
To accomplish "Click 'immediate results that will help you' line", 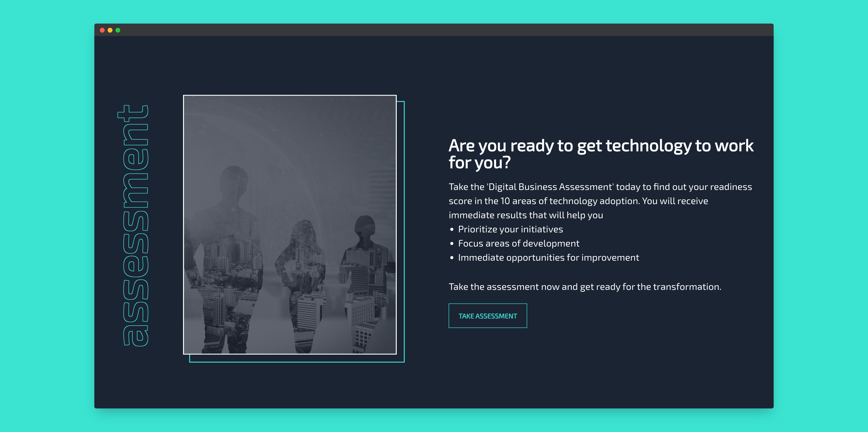I will tap(526, 215).
